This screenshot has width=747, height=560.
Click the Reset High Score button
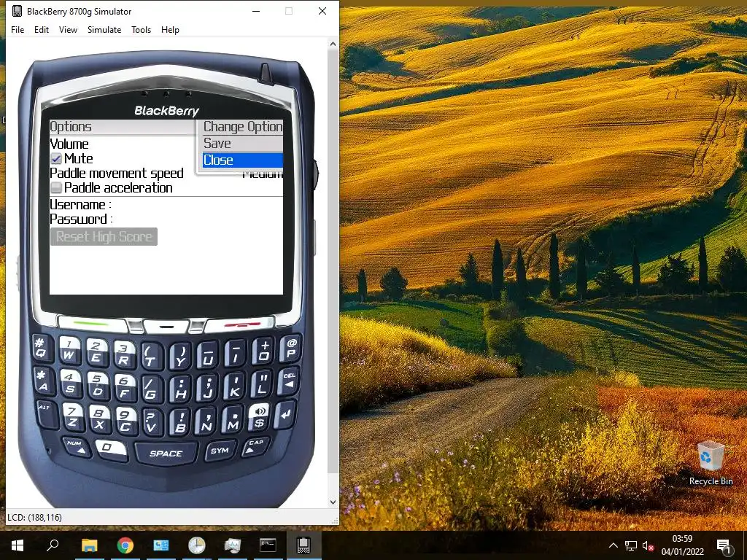point(104,237)
